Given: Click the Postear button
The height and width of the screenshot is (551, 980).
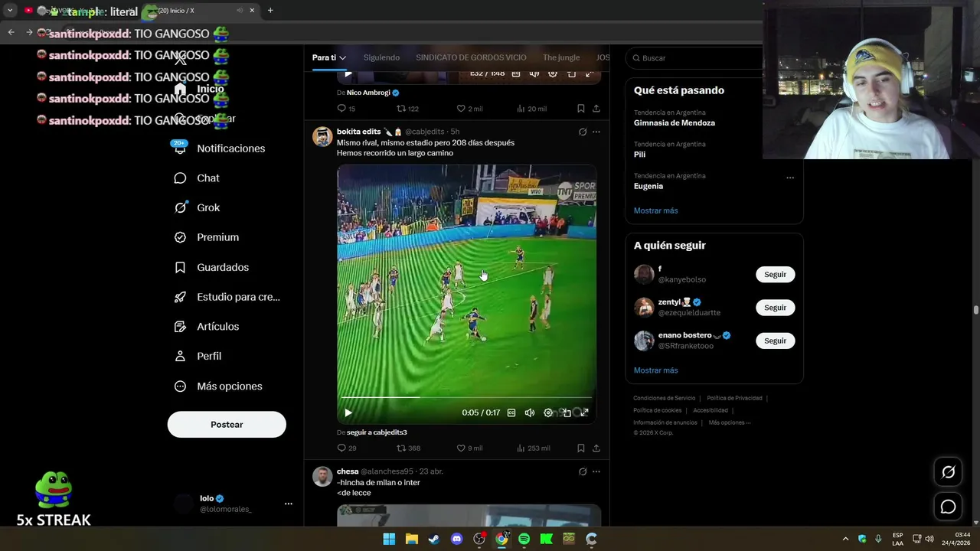Looking at the screenshot, I should tap(227, 425).
